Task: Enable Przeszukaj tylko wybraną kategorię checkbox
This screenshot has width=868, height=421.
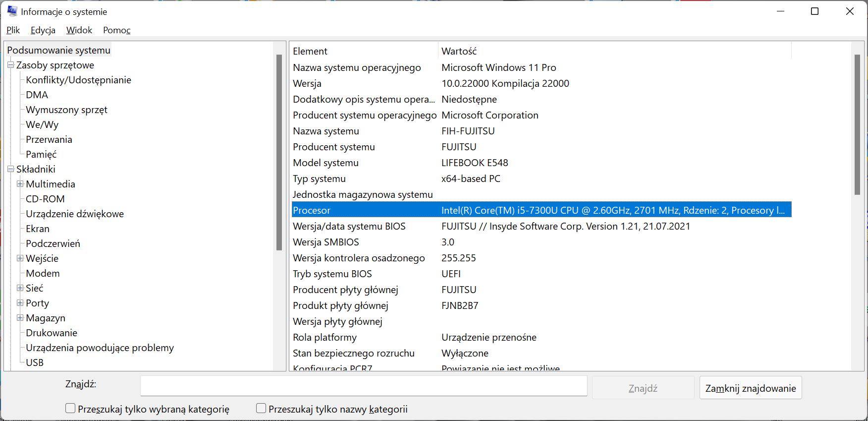Action: [x=70, y=408]
